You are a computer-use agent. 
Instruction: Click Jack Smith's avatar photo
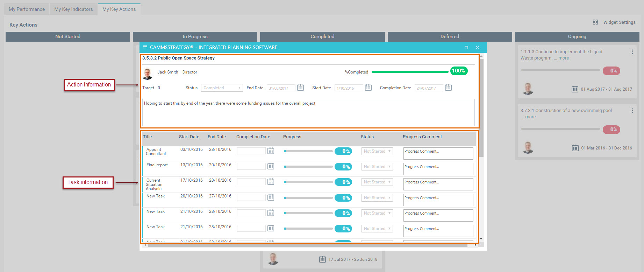pyautogui.click(x=148, y=74)
